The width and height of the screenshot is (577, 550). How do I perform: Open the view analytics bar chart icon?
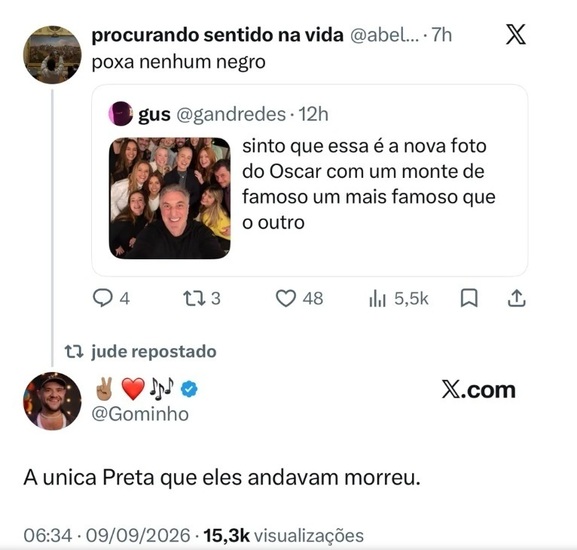[x=377, y=298]
